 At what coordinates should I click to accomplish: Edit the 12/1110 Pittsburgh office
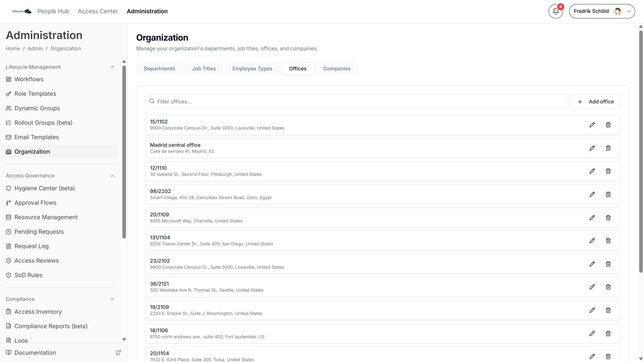(x=592, y=171)
